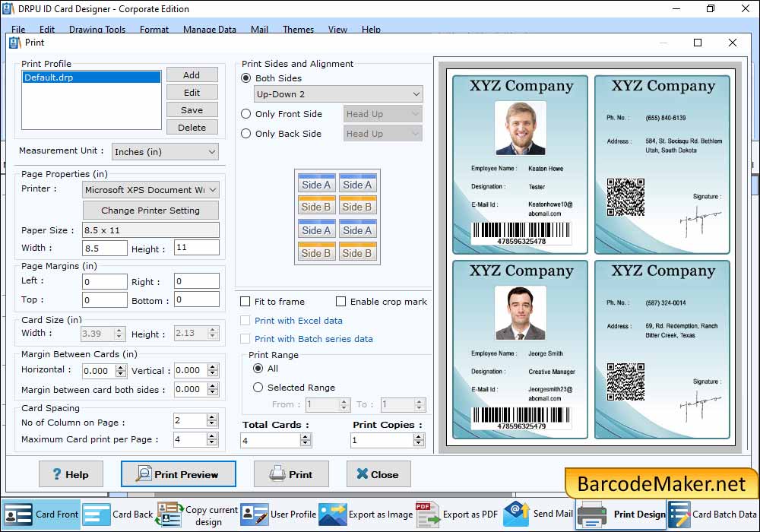Toggle Print with Excel data checkbox
760x532 pixels.
[245, 320]
